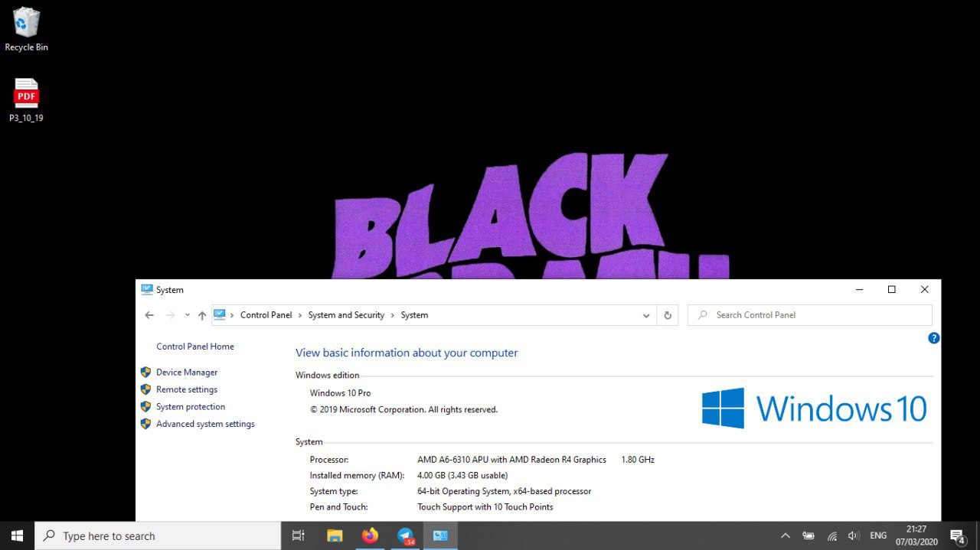Click the Windows 10 logo image
980x550 pixels.
coord(815,408)
